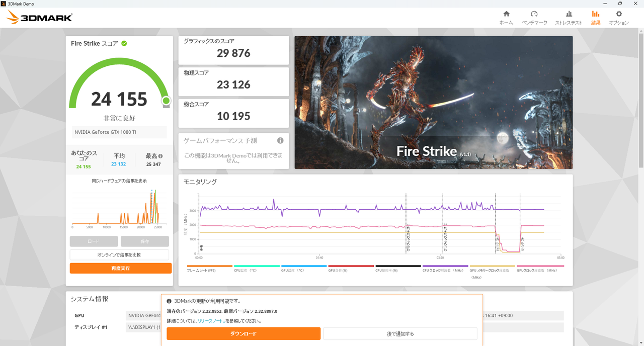Viewport: 644px width, 346px height.
Task: Click the 最高 best score 25 347
Action: [x=153, y=164]
